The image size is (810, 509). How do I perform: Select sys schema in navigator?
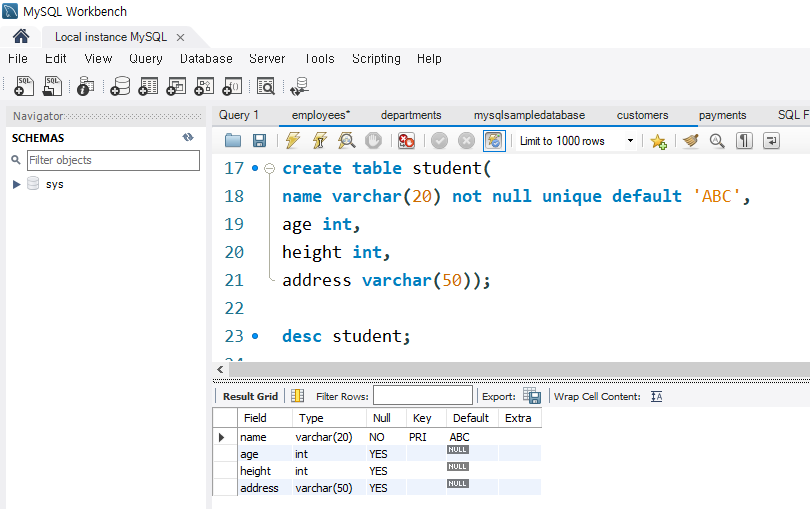(54, 184)
